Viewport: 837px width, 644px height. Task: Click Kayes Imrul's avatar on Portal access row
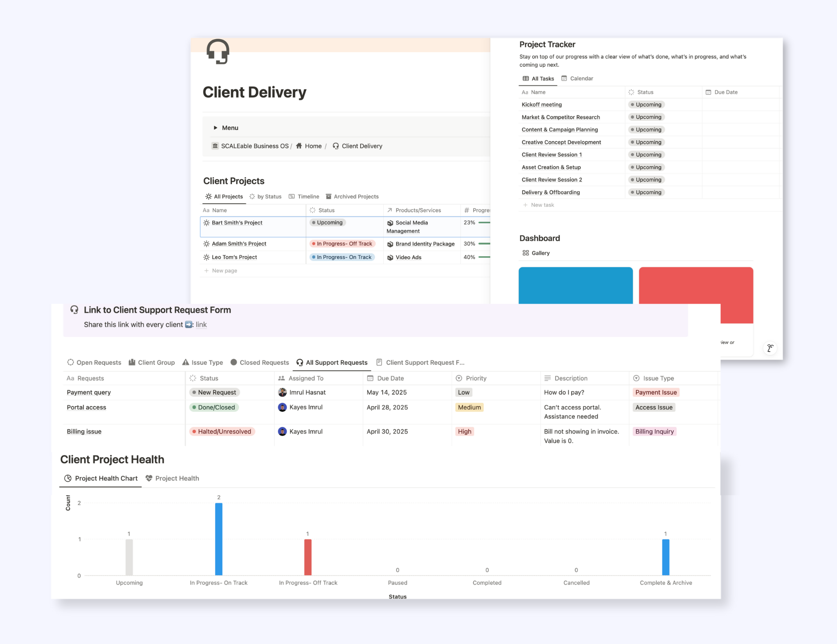pos(283,407)
